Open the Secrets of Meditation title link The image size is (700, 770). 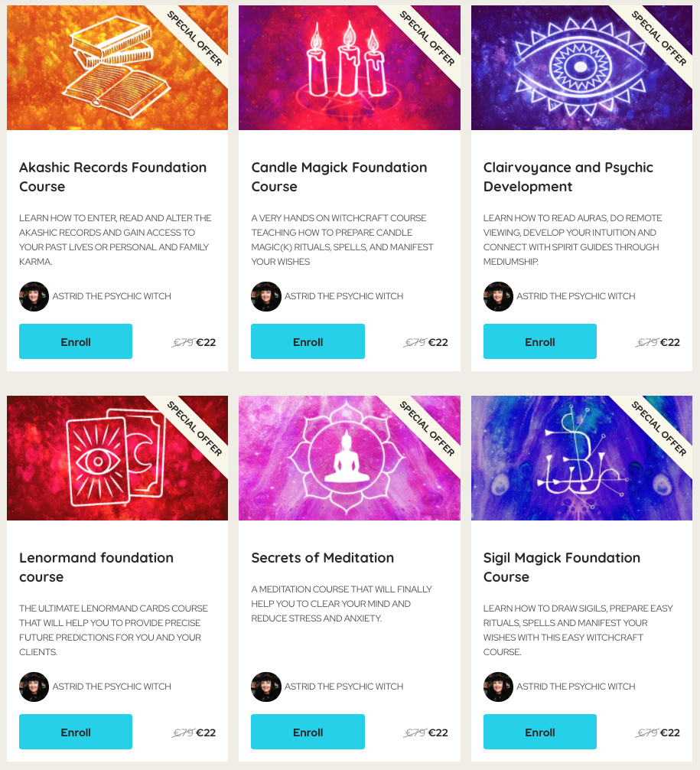323,558
